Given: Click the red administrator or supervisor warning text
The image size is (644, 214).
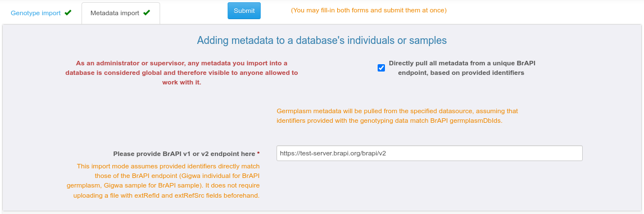Looking at the screenshot, I should tap(182, 73).
